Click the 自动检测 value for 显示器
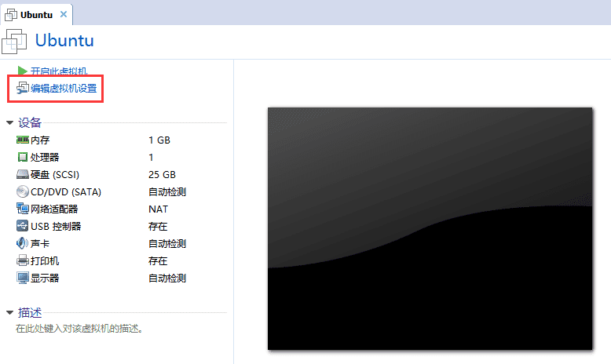Screen dimensions: 611x364 167,278
